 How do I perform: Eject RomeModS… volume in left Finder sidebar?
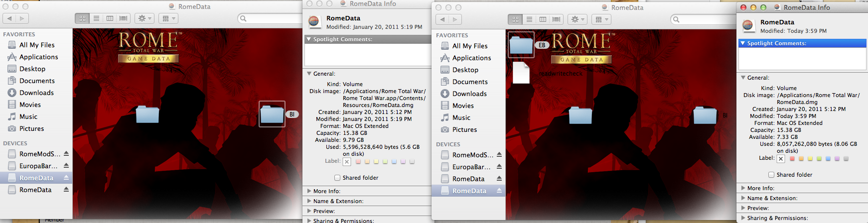pyautogui.click(x=66, y=154)
